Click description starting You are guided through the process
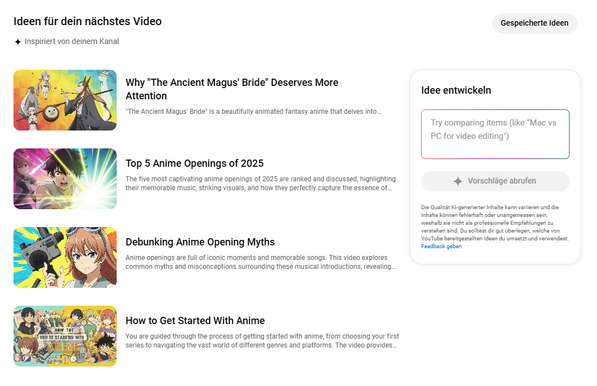Screen dimensions: 597x386 tap(262, 341)
